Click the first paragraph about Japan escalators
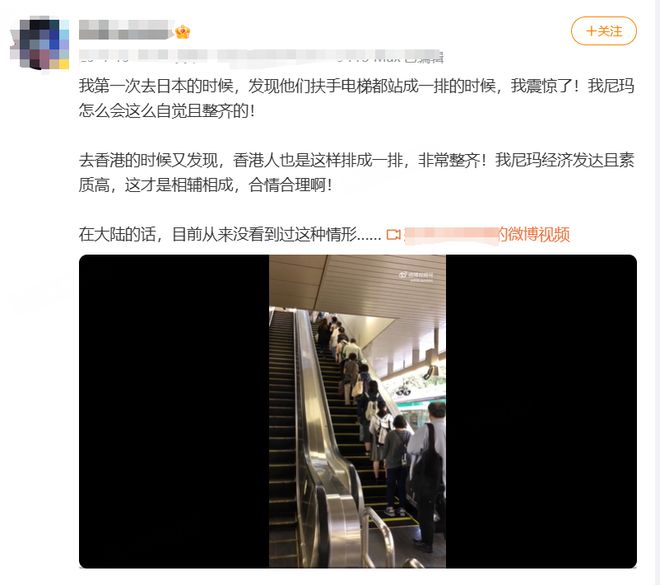 point(357,98)
